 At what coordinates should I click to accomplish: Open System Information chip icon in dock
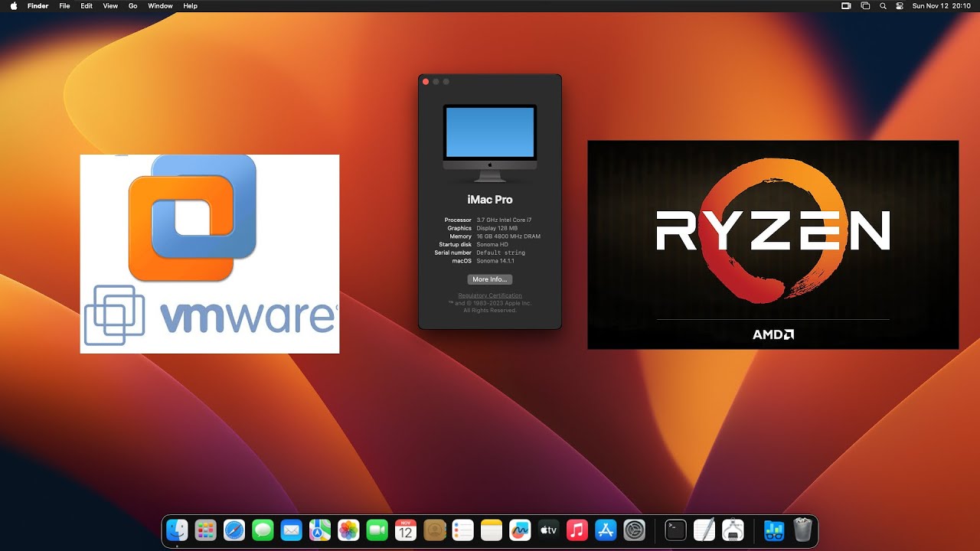pyautogui.click(x=733, y=530)
